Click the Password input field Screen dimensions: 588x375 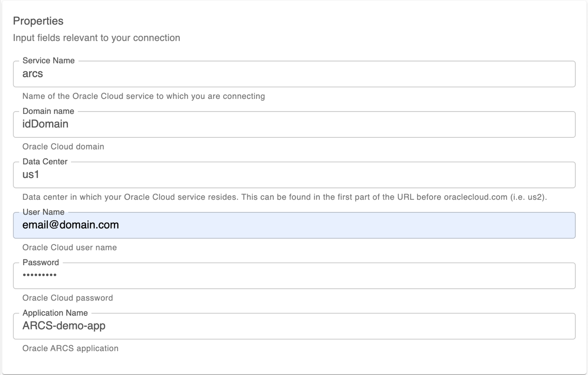tap(294, 276)
